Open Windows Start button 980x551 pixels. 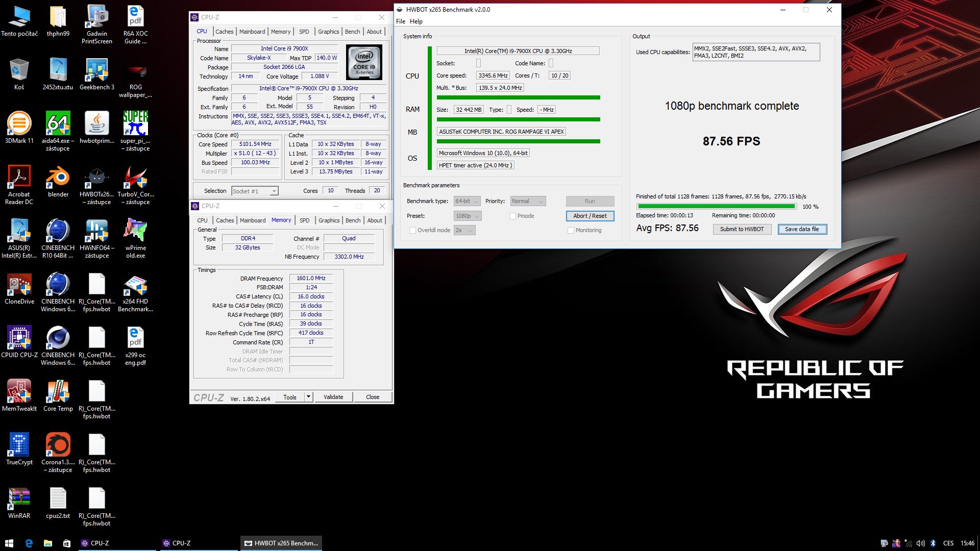click(9, 543)
